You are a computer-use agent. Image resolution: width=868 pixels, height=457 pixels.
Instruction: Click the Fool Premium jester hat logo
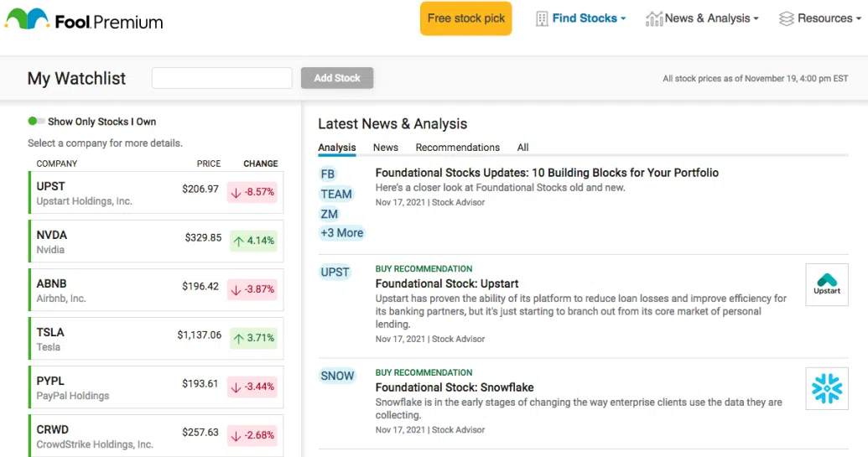27,20
